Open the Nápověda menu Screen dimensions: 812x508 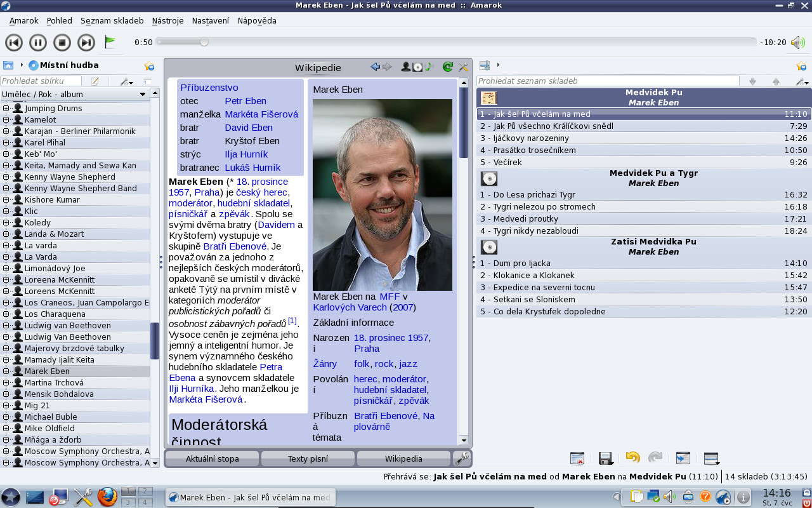(257, 20)
